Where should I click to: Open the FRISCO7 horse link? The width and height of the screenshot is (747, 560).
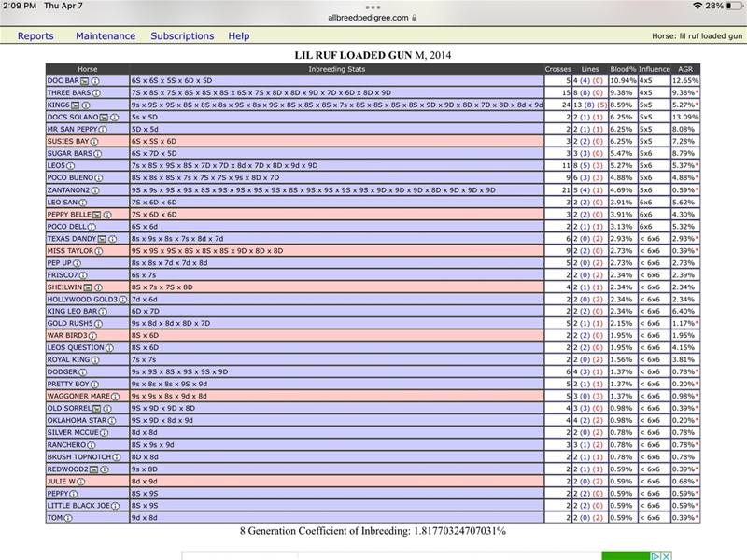click(x=63, y=275)
